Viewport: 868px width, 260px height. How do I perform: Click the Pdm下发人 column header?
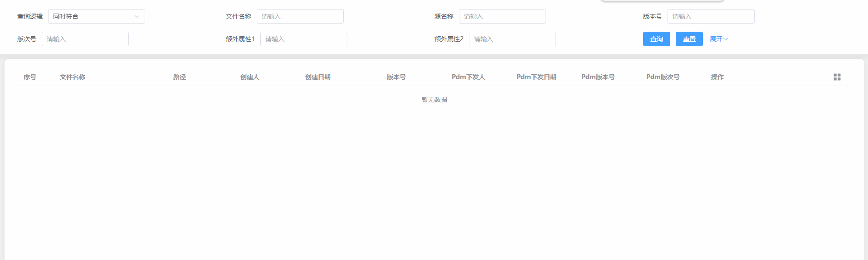click(468, 77)
